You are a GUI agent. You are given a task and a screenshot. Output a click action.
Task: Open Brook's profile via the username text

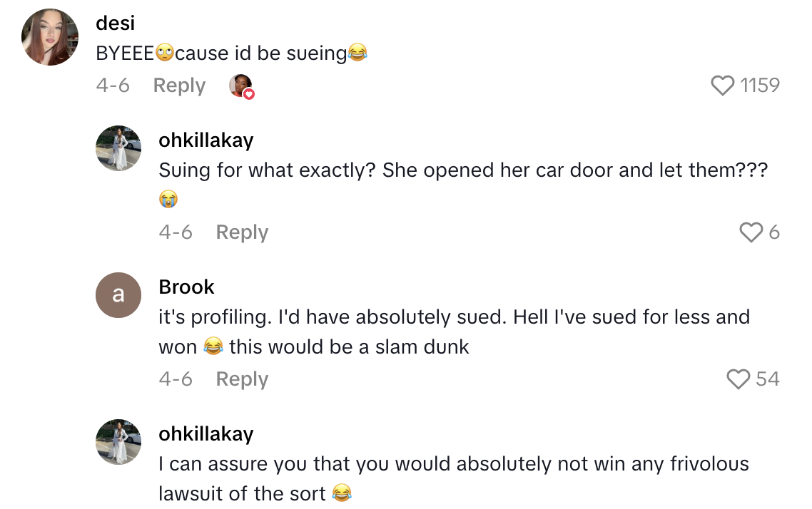coord(186,287)
